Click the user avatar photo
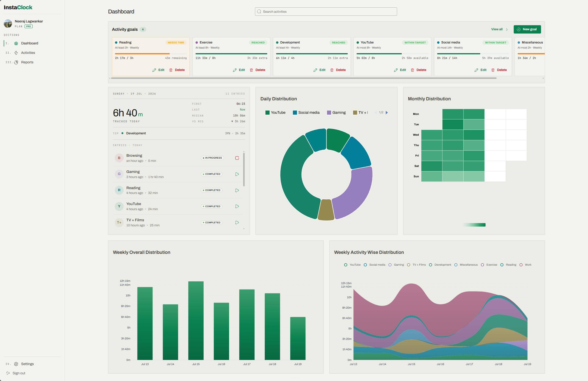 [x=8, y=23]
